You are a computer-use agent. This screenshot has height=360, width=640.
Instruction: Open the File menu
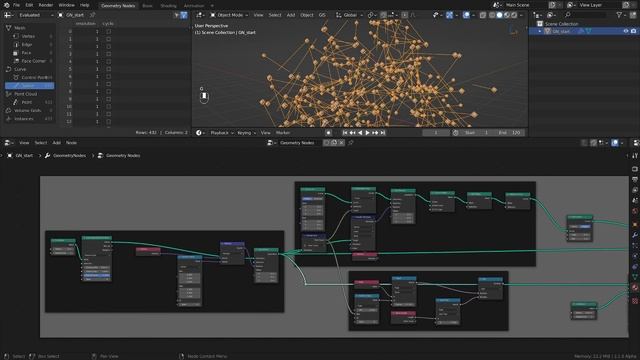pos(16,5)
